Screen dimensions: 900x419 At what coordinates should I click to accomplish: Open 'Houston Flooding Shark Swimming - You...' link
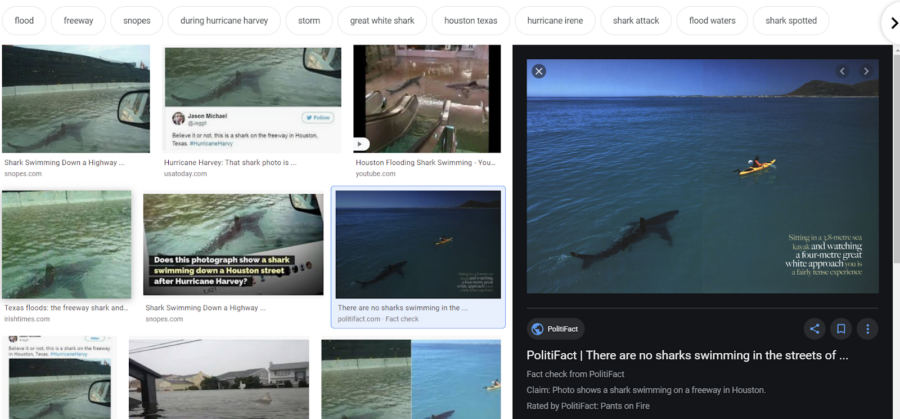coord(425,162)
